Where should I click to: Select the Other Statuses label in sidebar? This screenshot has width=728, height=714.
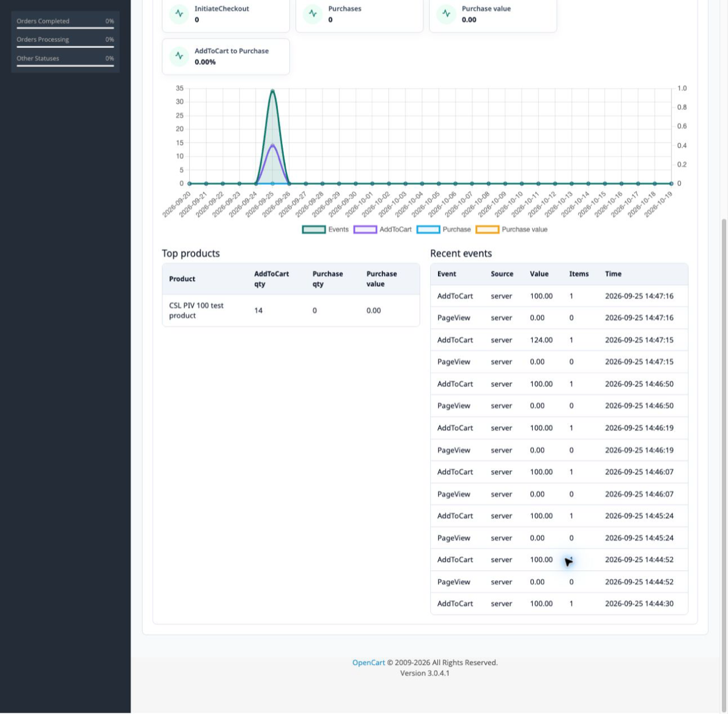[38, 58]
